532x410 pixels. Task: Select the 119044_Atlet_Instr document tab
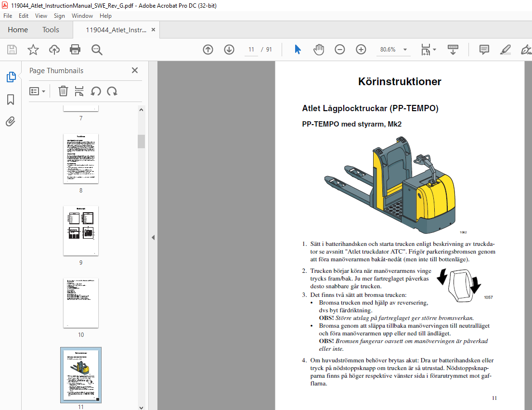[116, 30]
